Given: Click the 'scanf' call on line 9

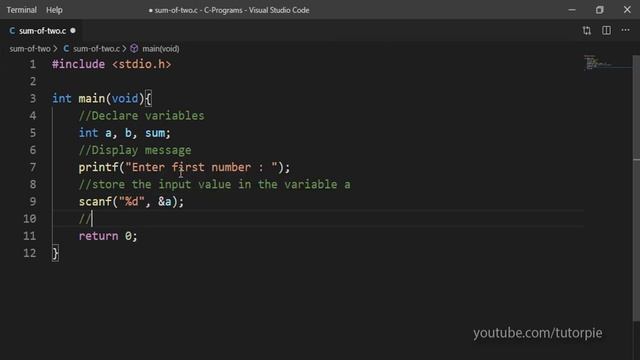Looking at the screenshot, I should [95, 202].
